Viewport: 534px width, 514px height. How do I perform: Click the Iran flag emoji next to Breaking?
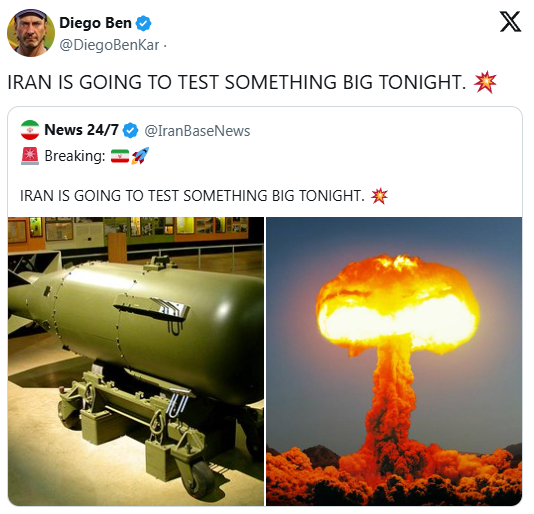120,156
